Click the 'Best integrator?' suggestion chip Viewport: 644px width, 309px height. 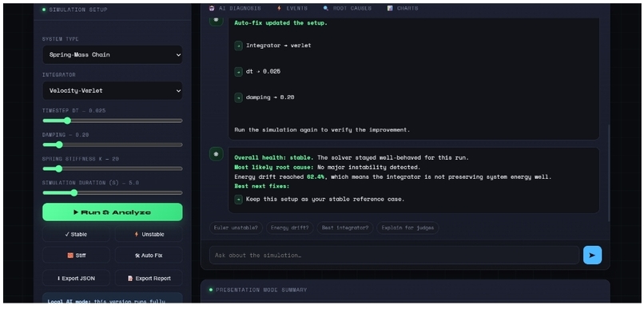click(x=345, y=228)
